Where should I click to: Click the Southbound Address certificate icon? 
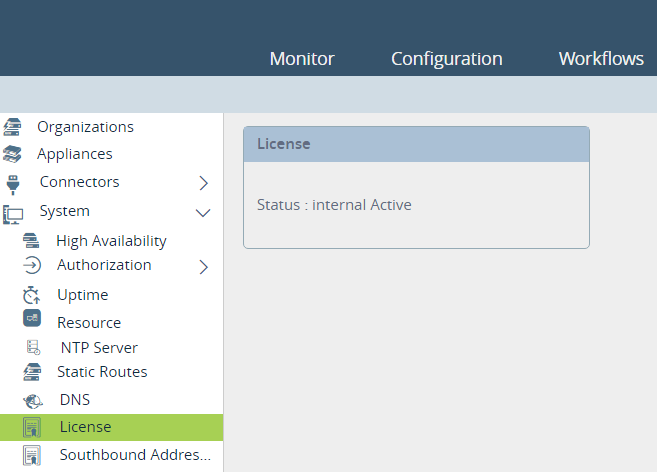32,455
